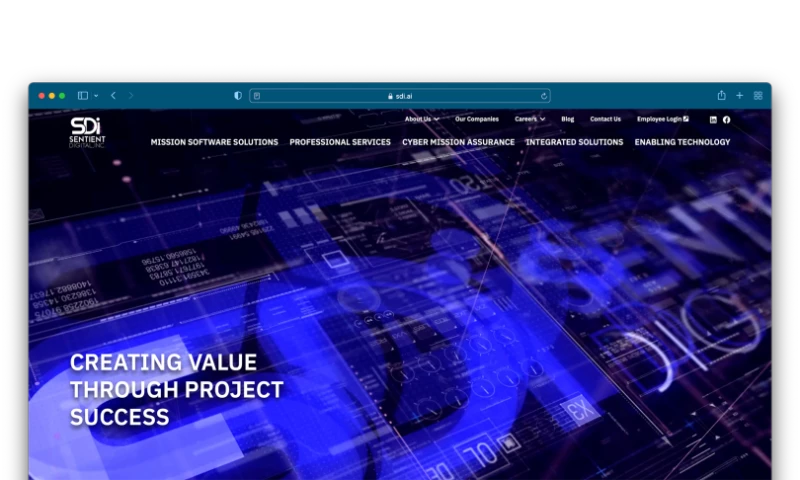The height and width of the screenshot is (480, 800).
Task: Click the Safari sidebar toggle icon
Action: point(83,96)
